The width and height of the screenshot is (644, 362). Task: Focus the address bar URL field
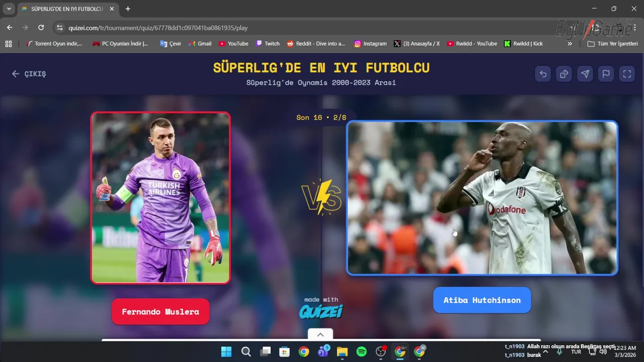302,28
